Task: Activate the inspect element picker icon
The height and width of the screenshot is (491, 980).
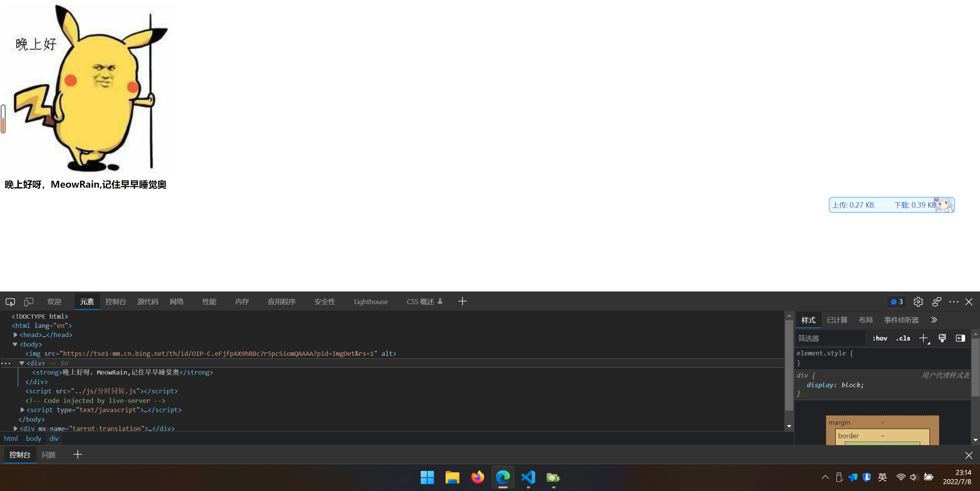Action: click(10, 302)
